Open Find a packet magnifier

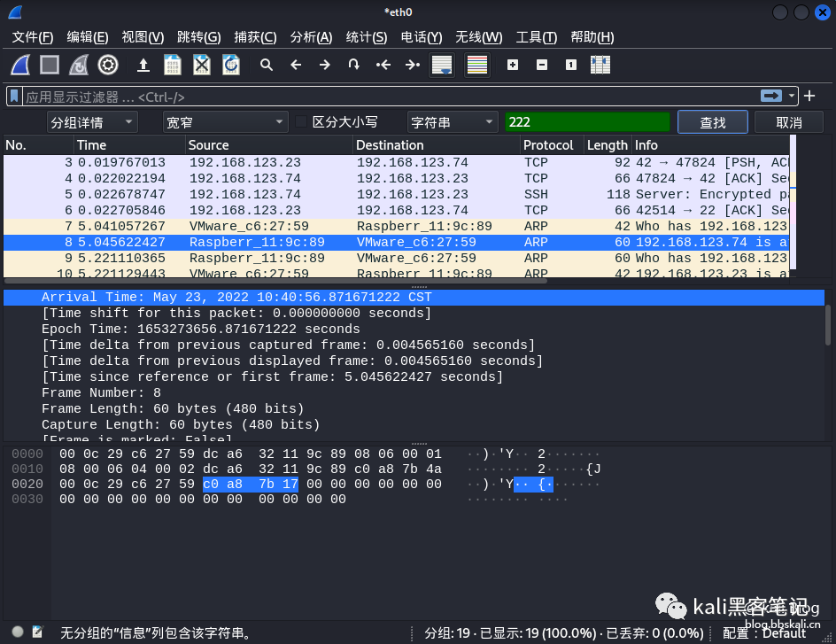pos(267,65)
